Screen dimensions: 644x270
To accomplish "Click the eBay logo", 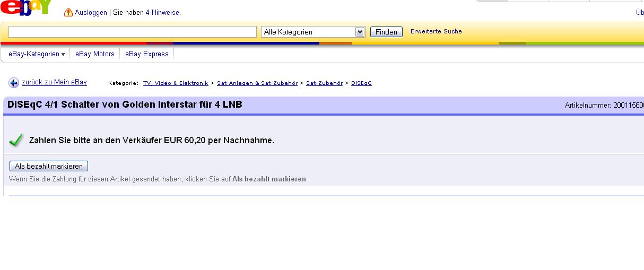I will pyautogui.click(x=27, y=6).
